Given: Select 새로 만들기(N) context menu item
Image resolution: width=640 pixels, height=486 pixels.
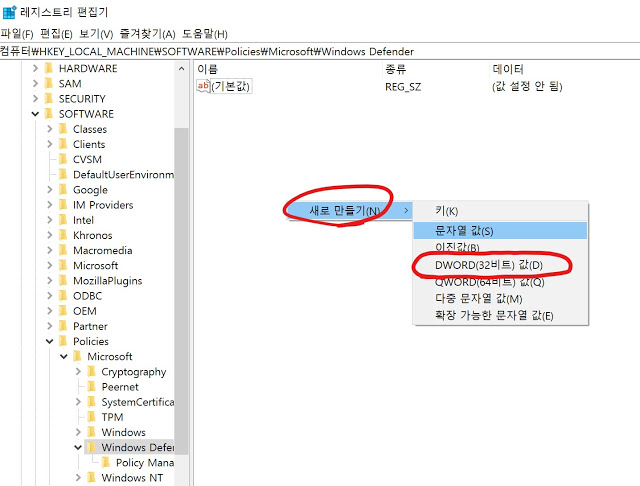Looking at the screenshot, I should coord(349,211).
